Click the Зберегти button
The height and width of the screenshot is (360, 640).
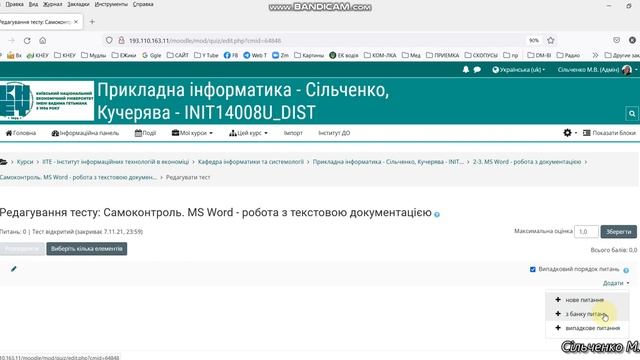point(618,231)
